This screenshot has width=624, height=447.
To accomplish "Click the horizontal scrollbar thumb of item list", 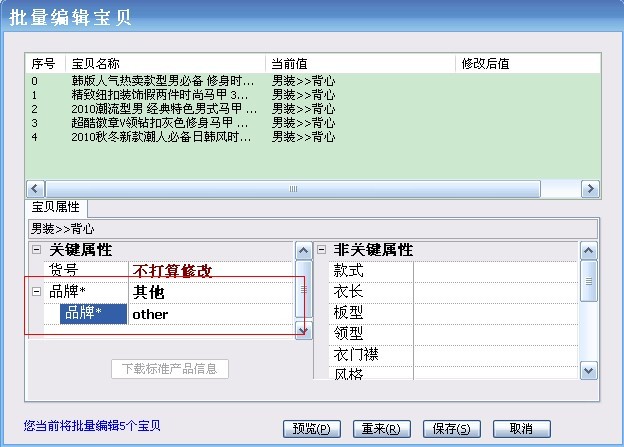I will click(293, 188).
